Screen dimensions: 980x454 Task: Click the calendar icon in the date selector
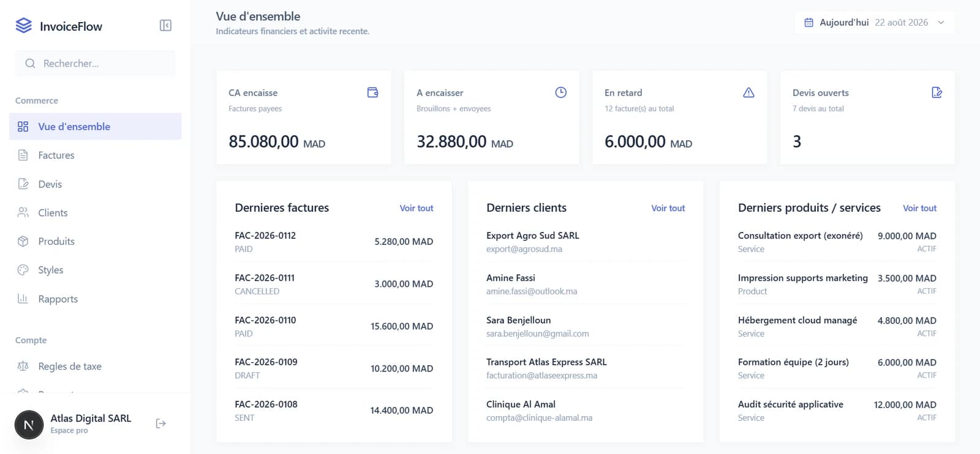click(809, 23)
